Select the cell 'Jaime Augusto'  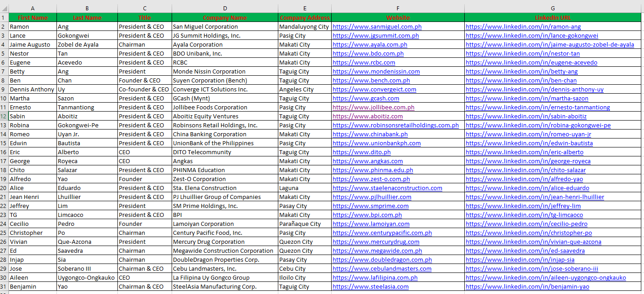coord(33,44)
